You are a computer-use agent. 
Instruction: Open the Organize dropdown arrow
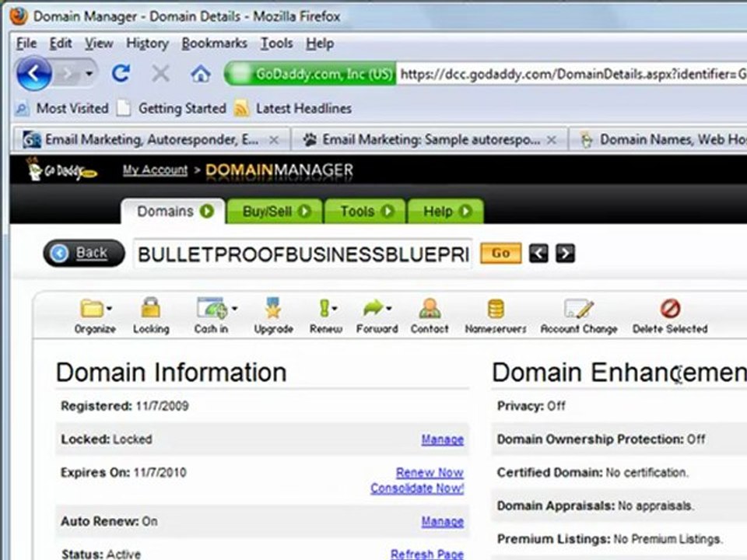(110, 309)
